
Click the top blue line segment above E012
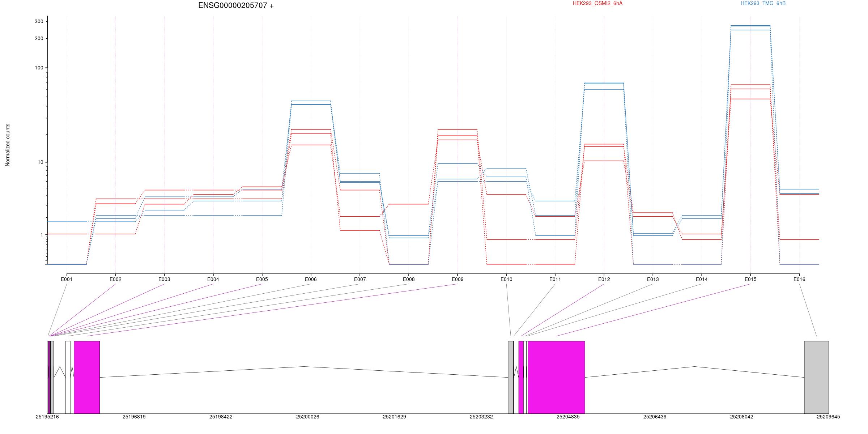(x=604, y=83)
